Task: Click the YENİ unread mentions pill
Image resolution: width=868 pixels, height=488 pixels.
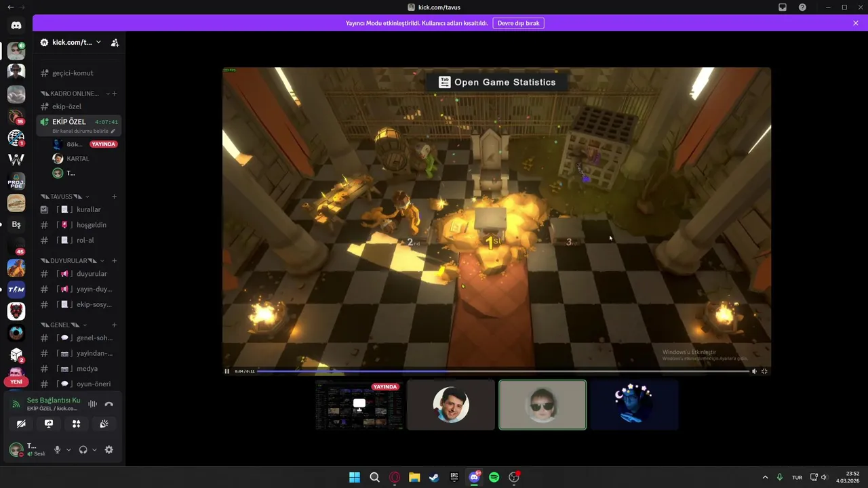Action: pyautogui.click(x=16, y=382)
